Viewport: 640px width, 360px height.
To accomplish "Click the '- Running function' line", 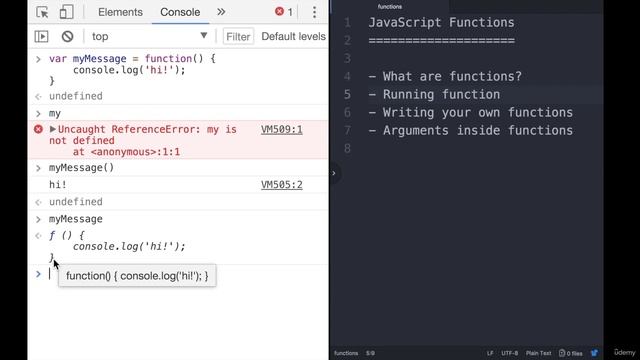I will [x=434, y=94].
